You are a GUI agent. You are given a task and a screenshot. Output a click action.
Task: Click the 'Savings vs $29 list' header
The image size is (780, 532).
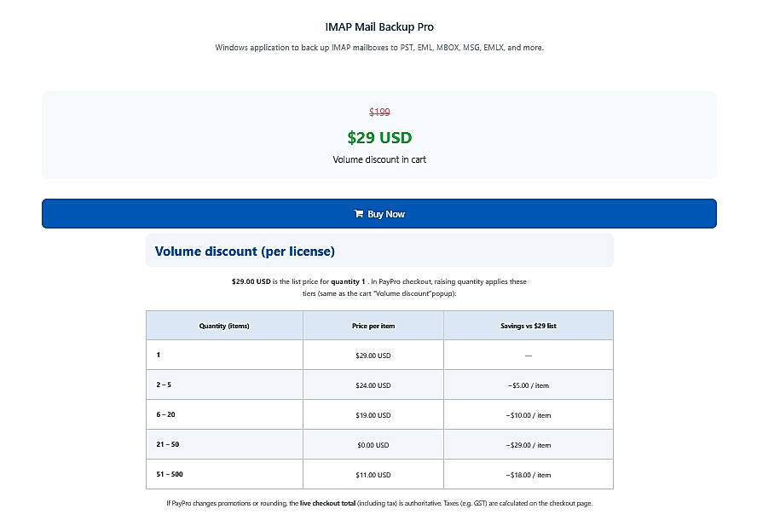point(529,326)
